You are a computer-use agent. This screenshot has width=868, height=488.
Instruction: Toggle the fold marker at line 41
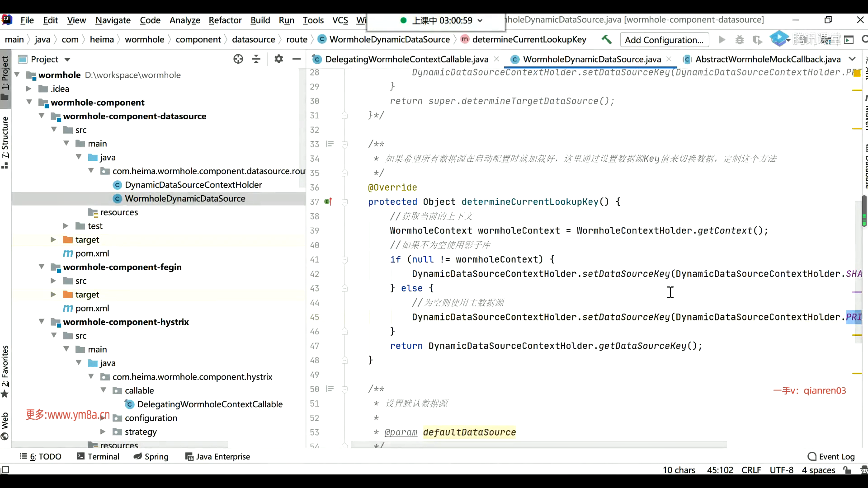[x=344, y=260]
